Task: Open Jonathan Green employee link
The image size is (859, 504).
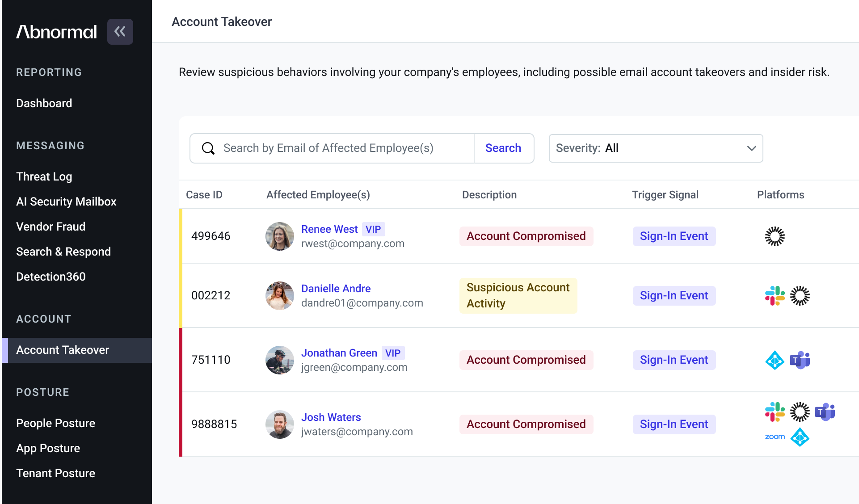Action: pyautogui.click(x=339, y=353)
